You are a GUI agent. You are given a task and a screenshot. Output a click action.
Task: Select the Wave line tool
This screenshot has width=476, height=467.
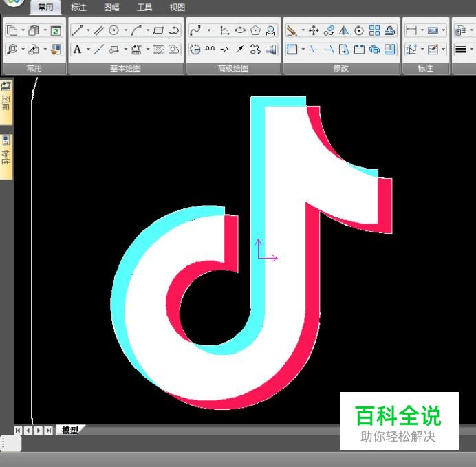click(x=210, y=49)
